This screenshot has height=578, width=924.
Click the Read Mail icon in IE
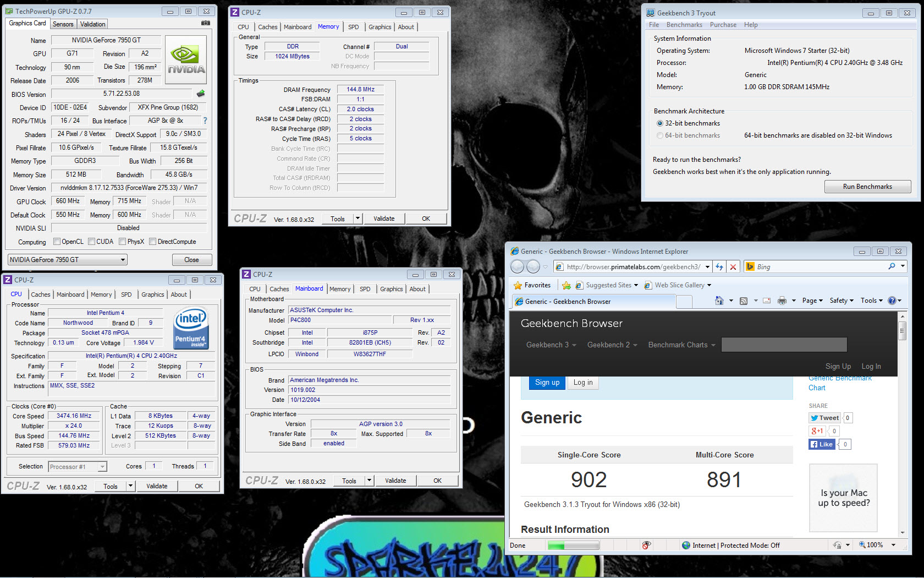(767, 301)
